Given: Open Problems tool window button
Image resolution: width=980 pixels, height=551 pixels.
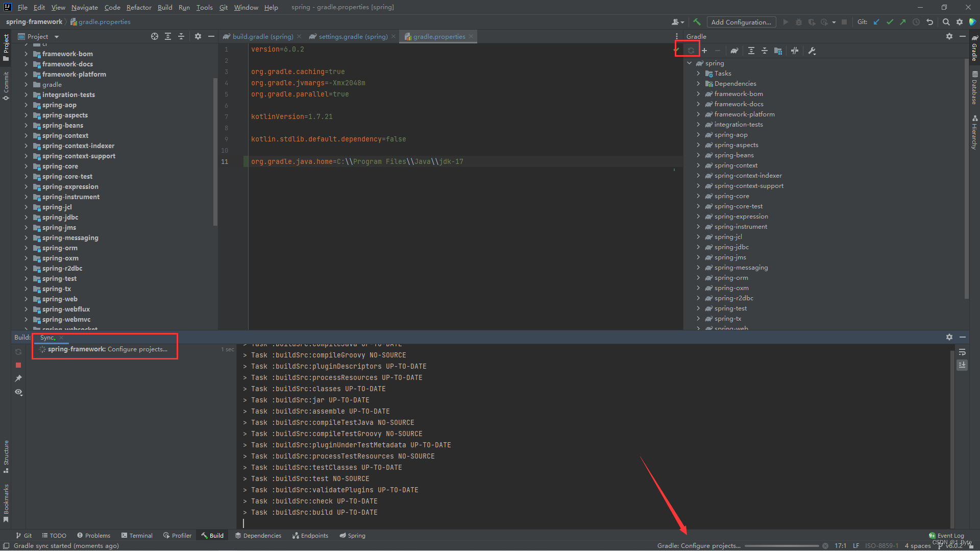Looking at the screenshot, I should 93,535.
